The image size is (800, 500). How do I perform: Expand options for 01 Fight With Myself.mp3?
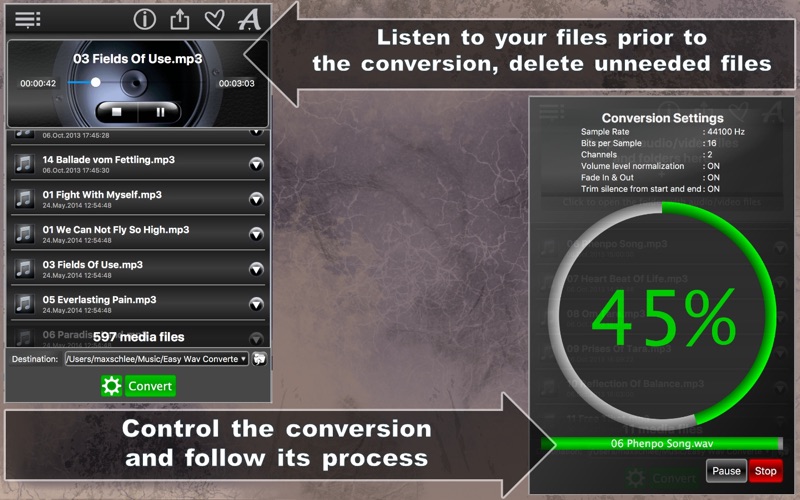click(x=256, y=199)
